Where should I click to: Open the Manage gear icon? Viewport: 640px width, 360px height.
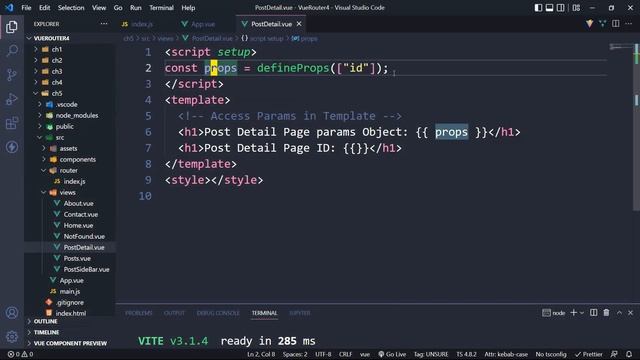click(12, 336)
